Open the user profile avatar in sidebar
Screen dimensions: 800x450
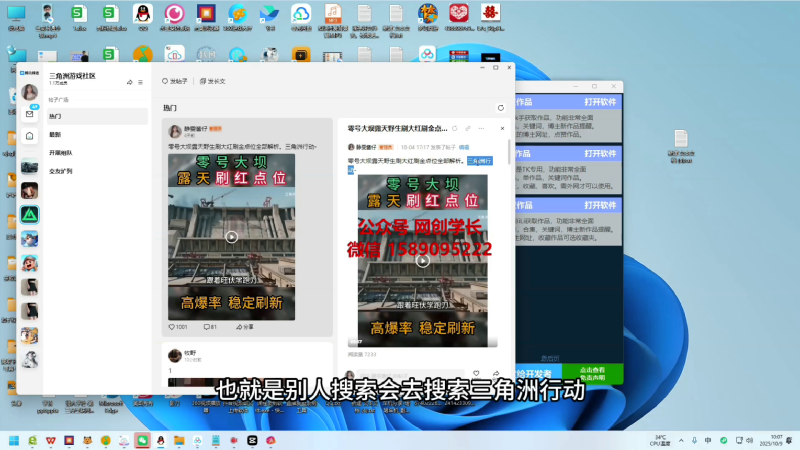(x=30, y=92)
